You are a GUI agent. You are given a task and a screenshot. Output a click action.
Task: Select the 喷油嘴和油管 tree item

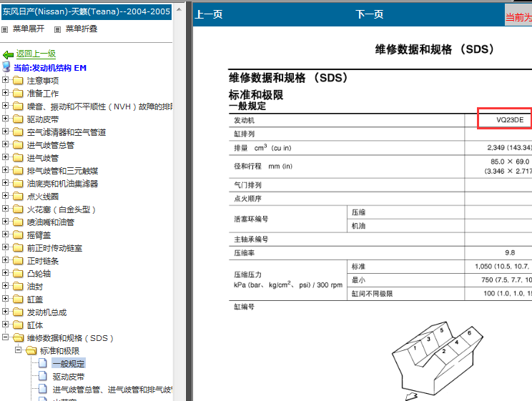[x=51, y=222]
